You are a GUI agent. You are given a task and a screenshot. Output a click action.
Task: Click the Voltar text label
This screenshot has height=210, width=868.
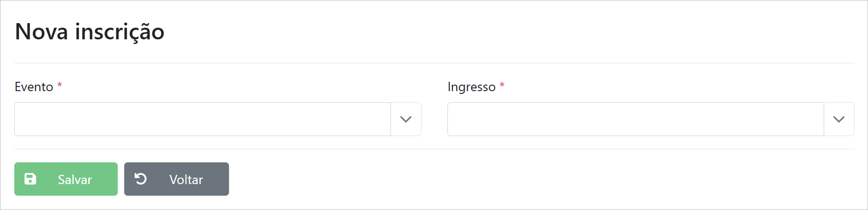186,179
